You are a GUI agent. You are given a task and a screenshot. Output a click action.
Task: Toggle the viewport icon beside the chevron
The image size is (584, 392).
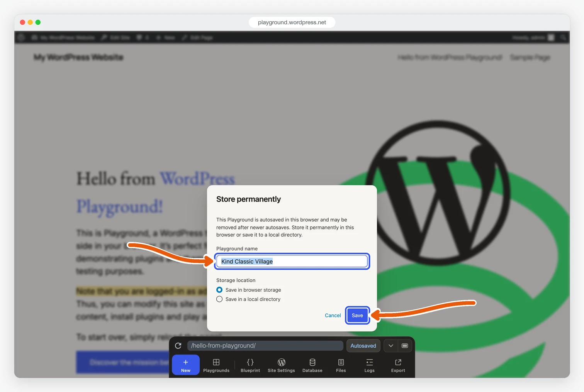[405, 346]
